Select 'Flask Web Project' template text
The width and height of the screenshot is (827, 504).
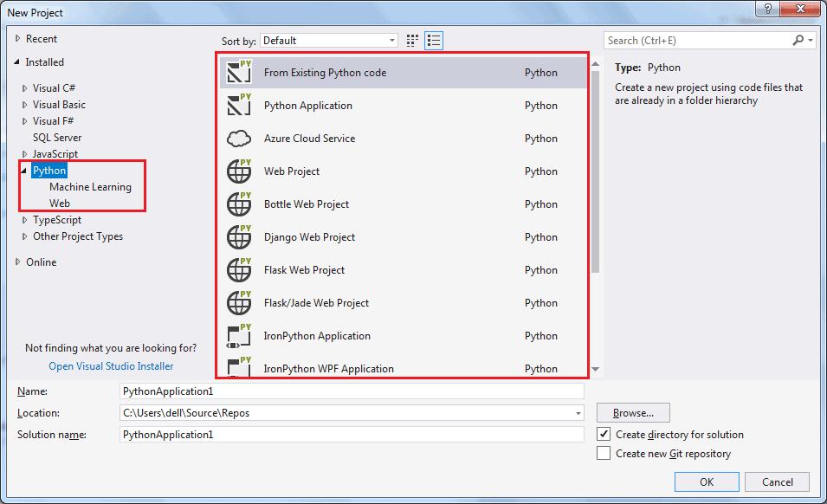click(304, 270)
